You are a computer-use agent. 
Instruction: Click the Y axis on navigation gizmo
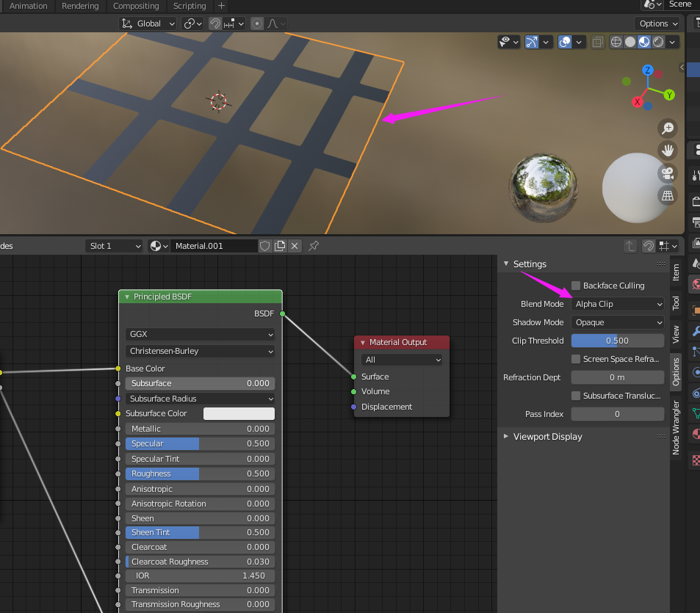[668, 95]
